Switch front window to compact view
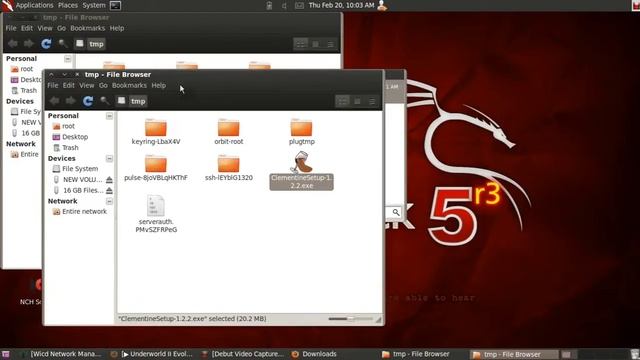This screenshot has width=640, height=360. tap(372, 101)
